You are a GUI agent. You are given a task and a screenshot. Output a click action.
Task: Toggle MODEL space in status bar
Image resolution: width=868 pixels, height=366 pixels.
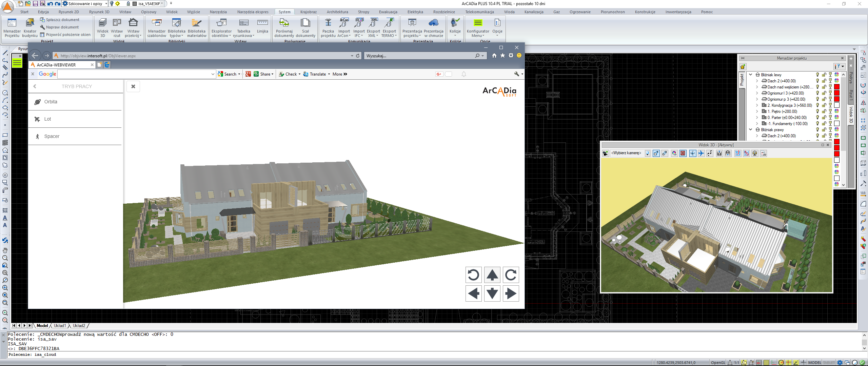pos(814,363)
